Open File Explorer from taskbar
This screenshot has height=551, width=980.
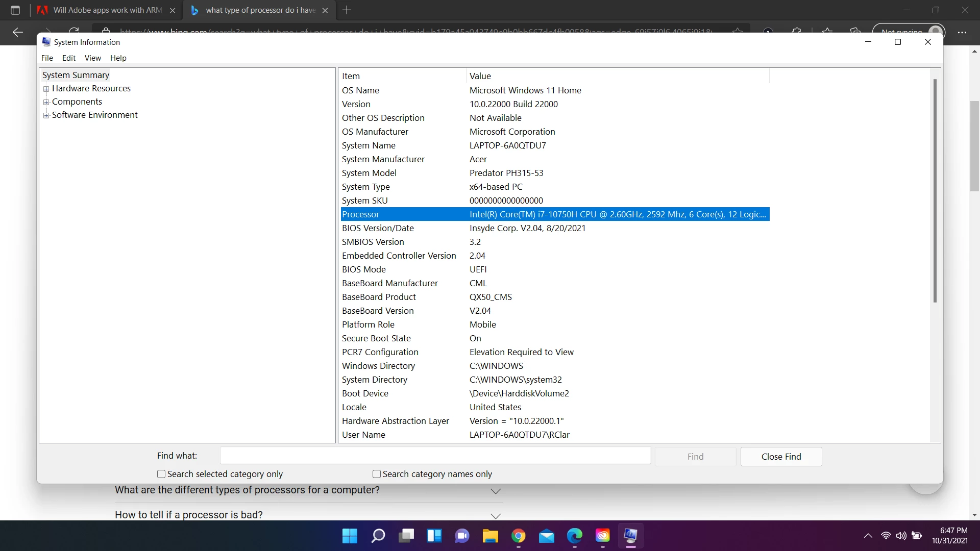(491, 536)
